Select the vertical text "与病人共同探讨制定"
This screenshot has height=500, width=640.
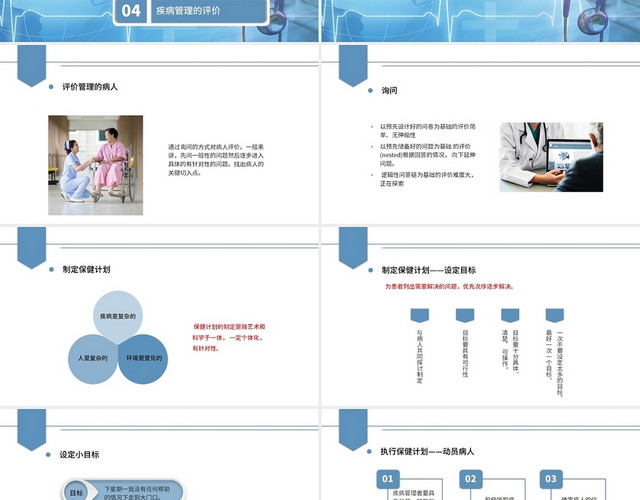click(x=420, y=357)
